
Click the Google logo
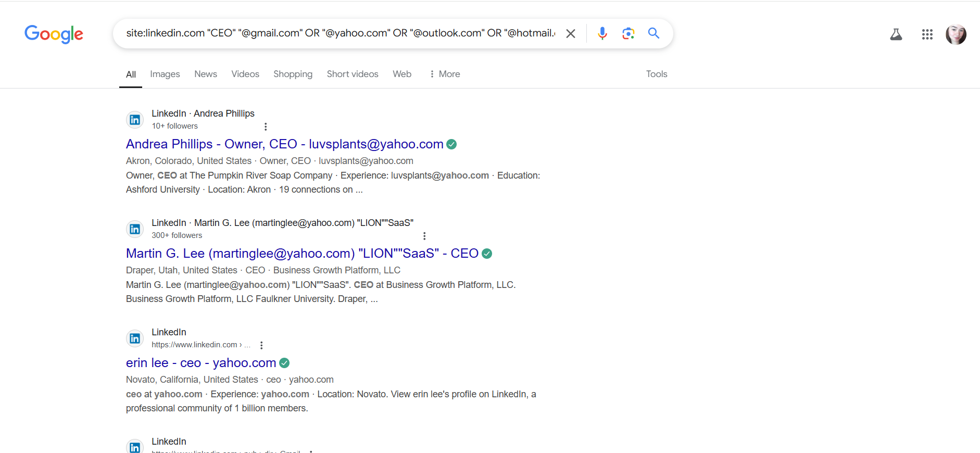tap(54, 34)
